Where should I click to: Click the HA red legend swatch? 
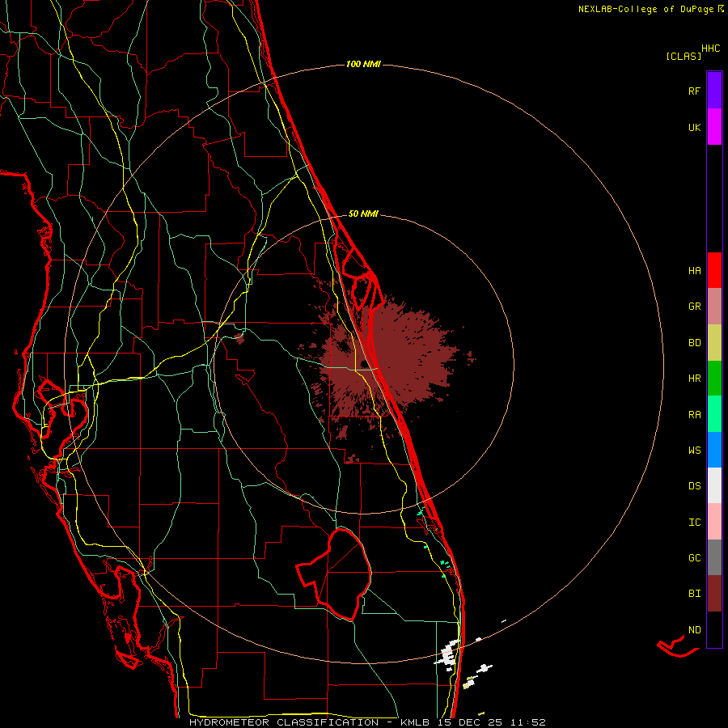click(714, 270)
